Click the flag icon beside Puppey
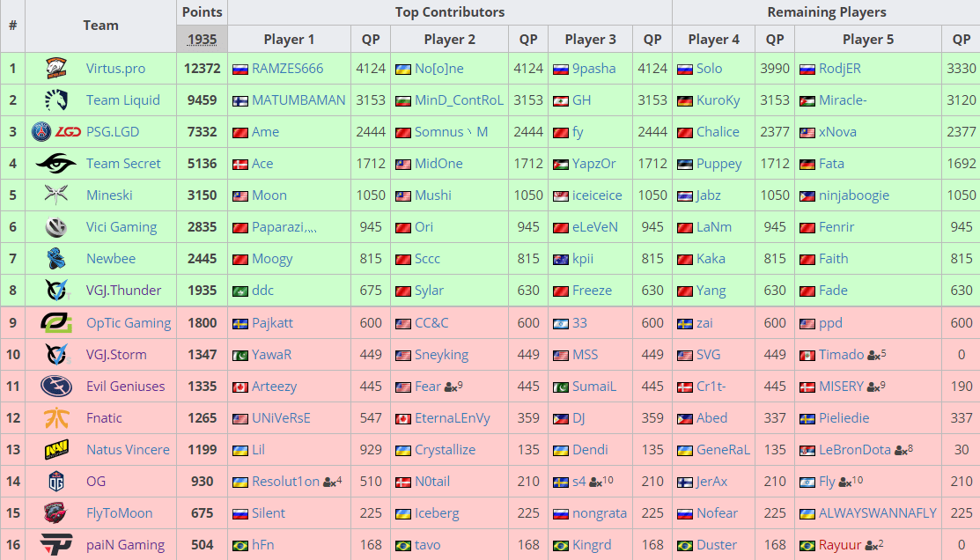Viewport: 980px width, 560px height. point(685,165)
